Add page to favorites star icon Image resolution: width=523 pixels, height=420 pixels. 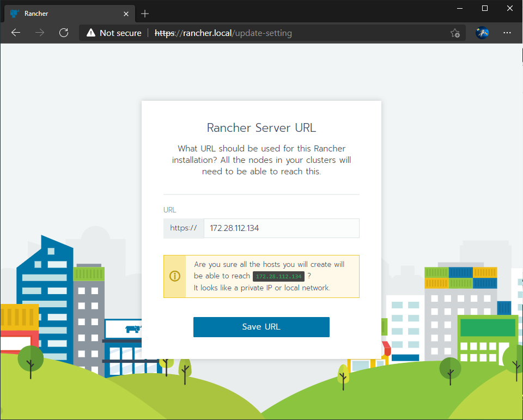pyautogui.click(x=455, y=33)
